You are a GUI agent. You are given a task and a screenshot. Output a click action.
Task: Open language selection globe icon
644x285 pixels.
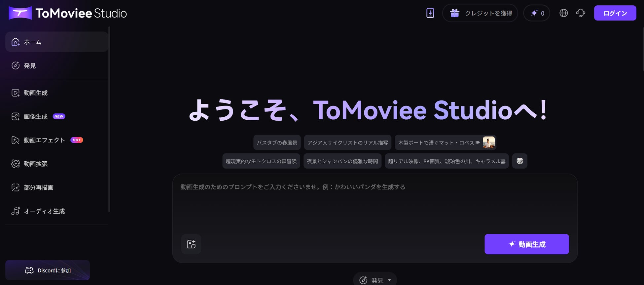click(x=564, y=13)
